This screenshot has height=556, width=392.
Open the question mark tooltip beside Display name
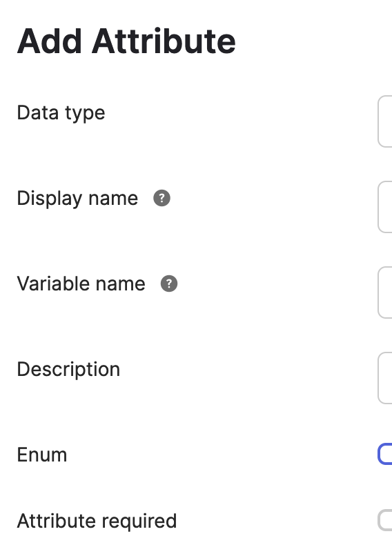coord(161,198)
